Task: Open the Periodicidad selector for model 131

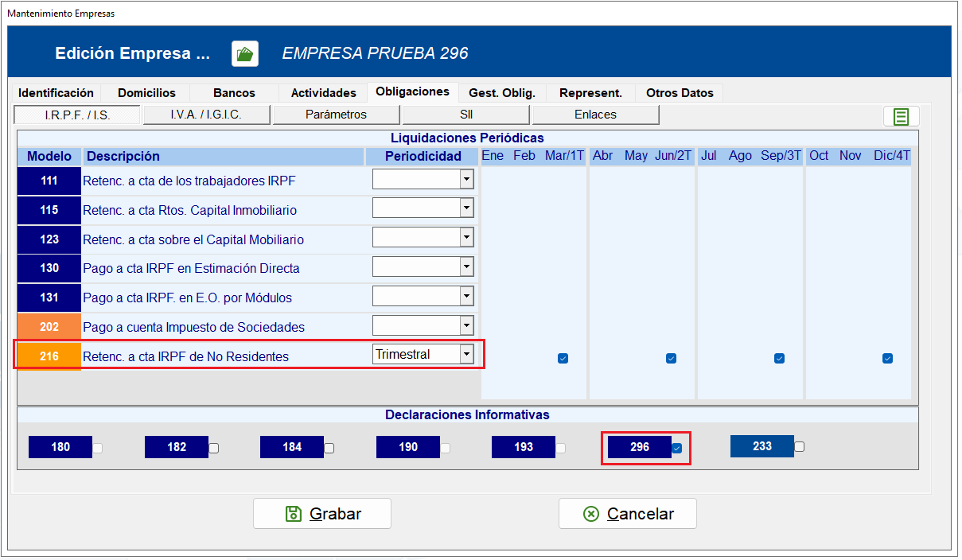Action: pyautogui.click(x=466, y=295)
